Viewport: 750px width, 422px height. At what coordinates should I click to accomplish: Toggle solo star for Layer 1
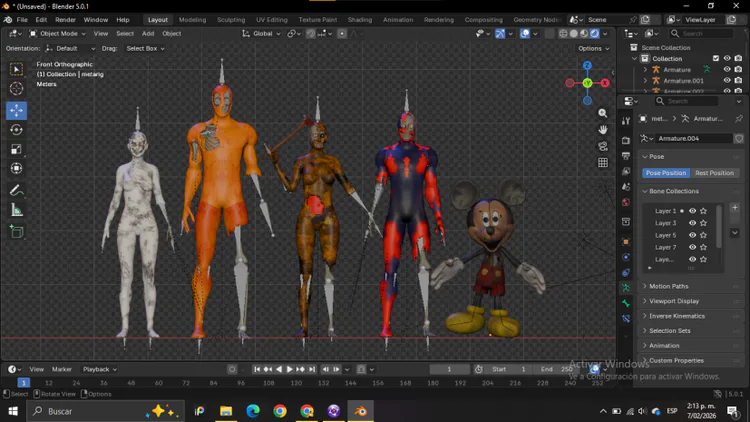point(703,211)
